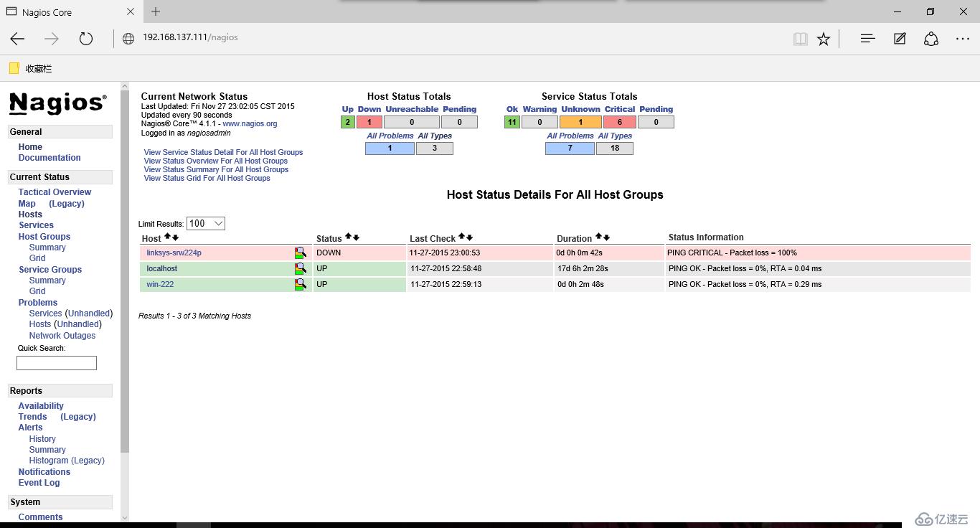The width and height of the screenshot is (980, 528).
Task: Open Event Log in Reports
Action: (x=39, y=483)
